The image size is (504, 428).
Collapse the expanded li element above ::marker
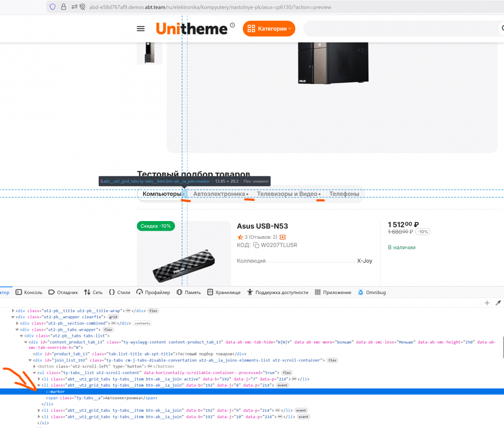(39, 385)
